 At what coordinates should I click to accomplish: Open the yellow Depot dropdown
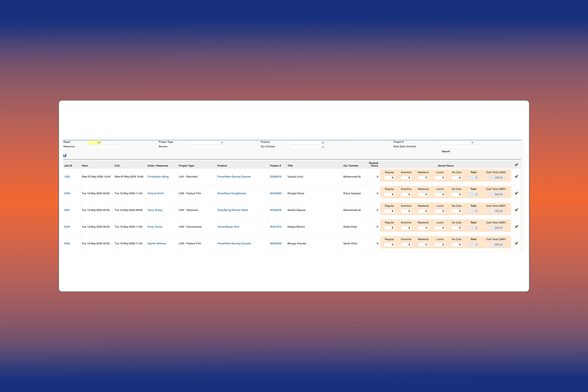click(94, 142)
